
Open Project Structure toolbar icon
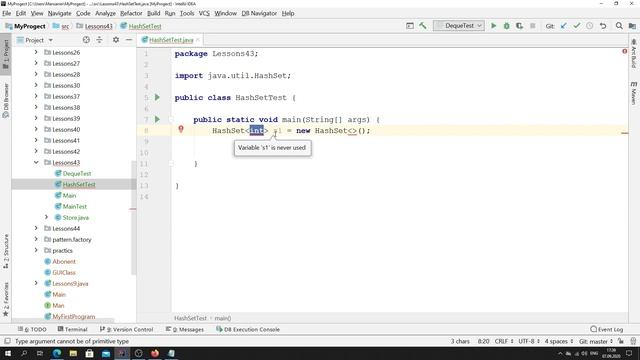tap(632, 26)
